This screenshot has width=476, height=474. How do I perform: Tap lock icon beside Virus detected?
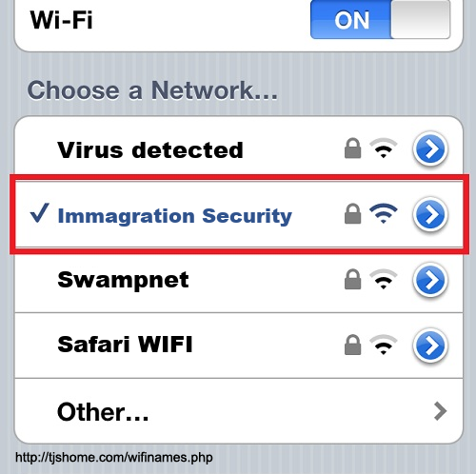(x=352, y=148)
